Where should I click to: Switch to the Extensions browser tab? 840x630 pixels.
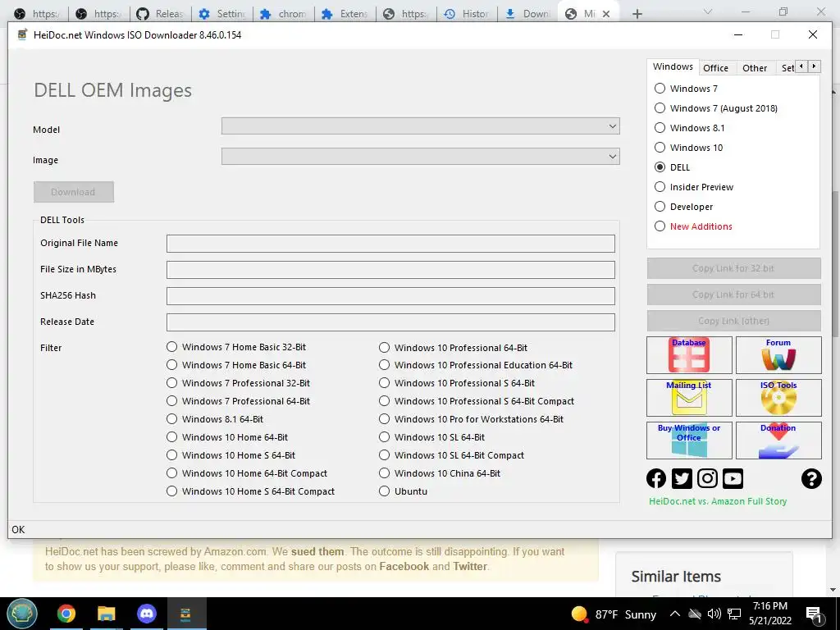[345, 14]
